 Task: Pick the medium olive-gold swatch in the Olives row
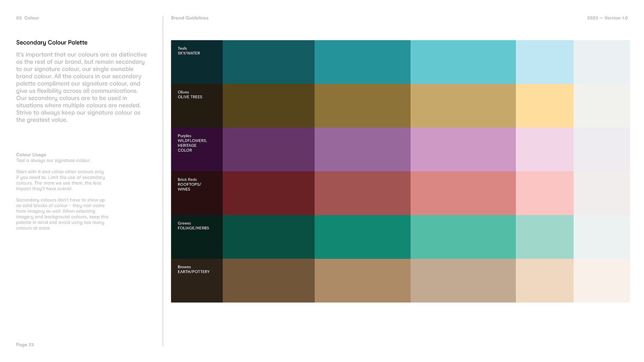pyautogui.click(x=362, y=106)
